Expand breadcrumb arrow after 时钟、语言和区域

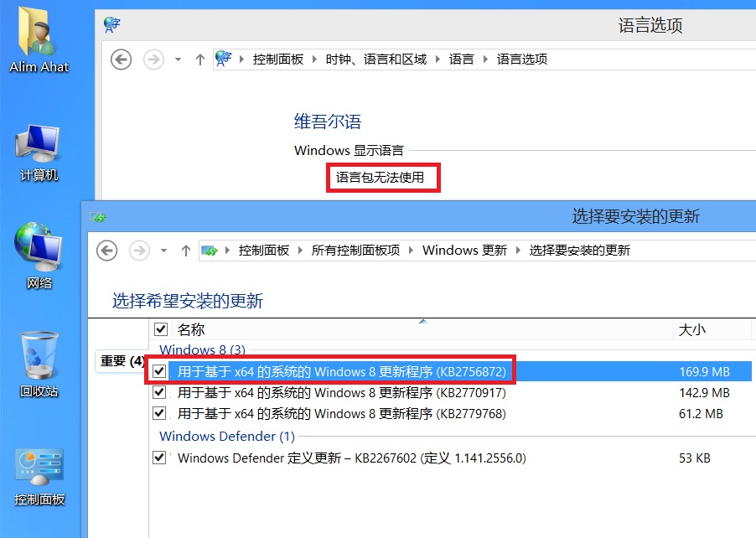pos(438,59)
